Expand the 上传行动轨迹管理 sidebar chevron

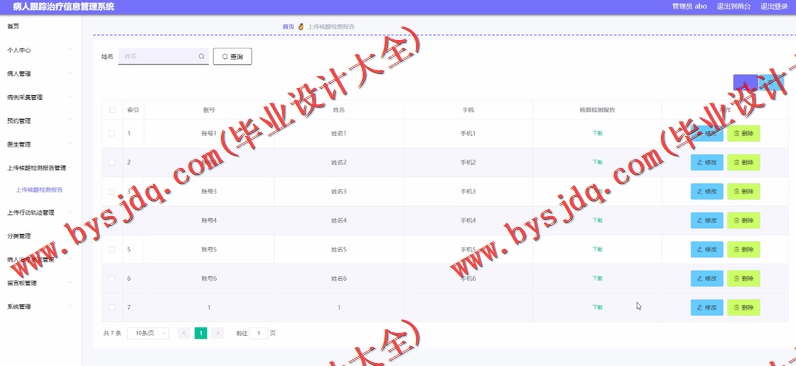pyautogui.click(x=71, y=212)
